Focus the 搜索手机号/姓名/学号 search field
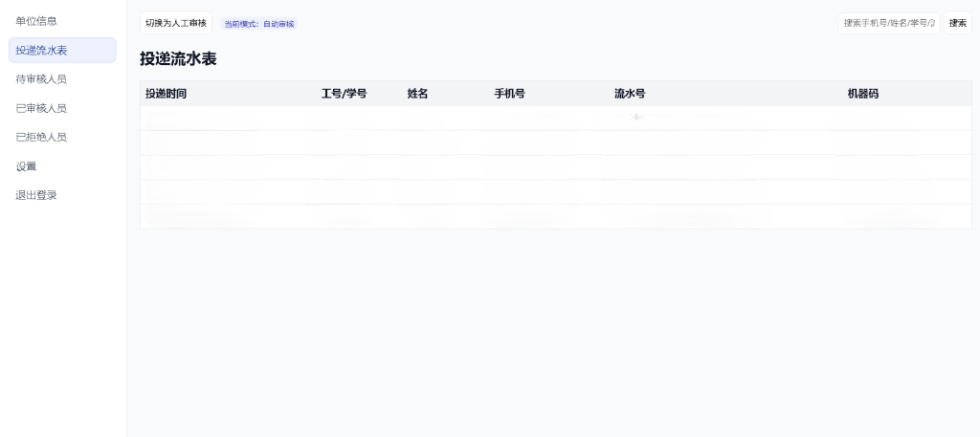980x437 pixels. pos(888,23)
